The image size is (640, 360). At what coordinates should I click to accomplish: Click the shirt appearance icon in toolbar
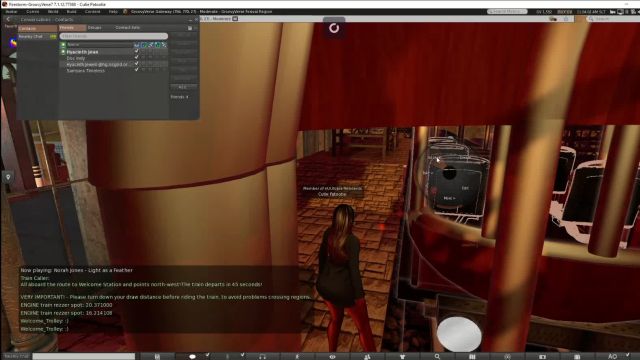(402, 356)
